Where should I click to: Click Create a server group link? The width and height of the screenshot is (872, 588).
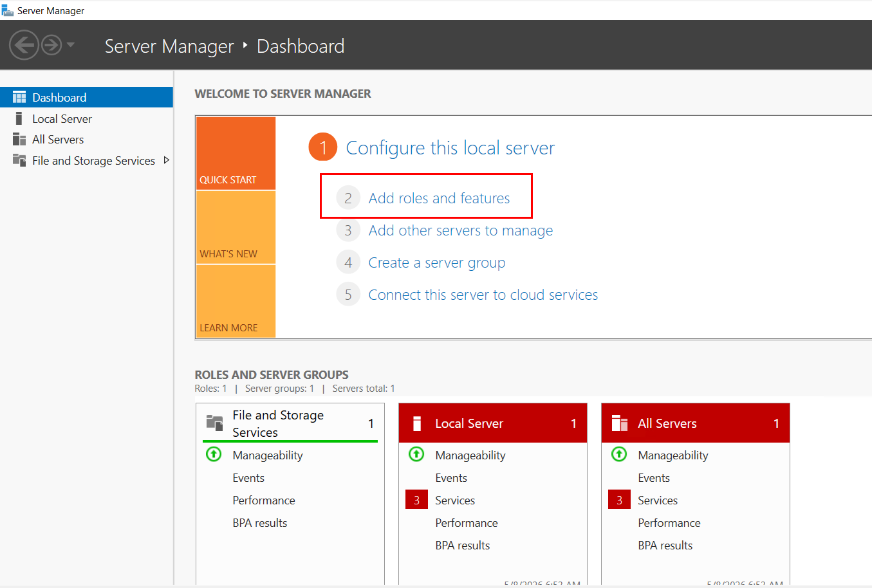(437, 262)
